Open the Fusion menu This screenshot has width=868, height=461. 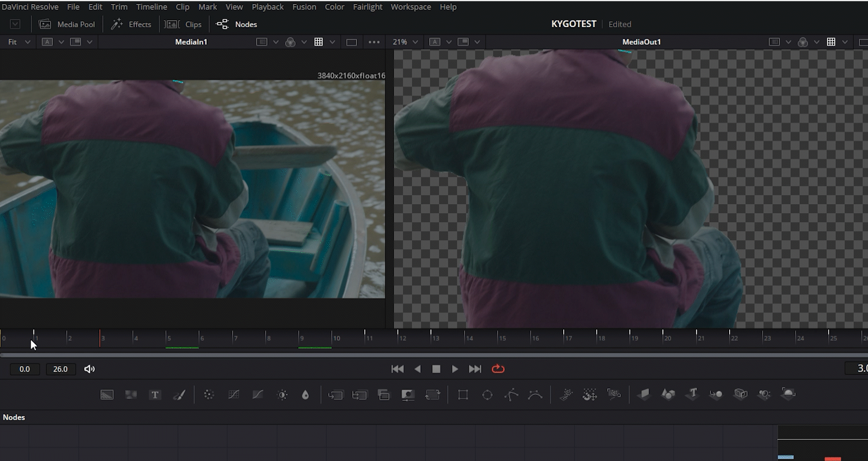click(x=304, y=7)
